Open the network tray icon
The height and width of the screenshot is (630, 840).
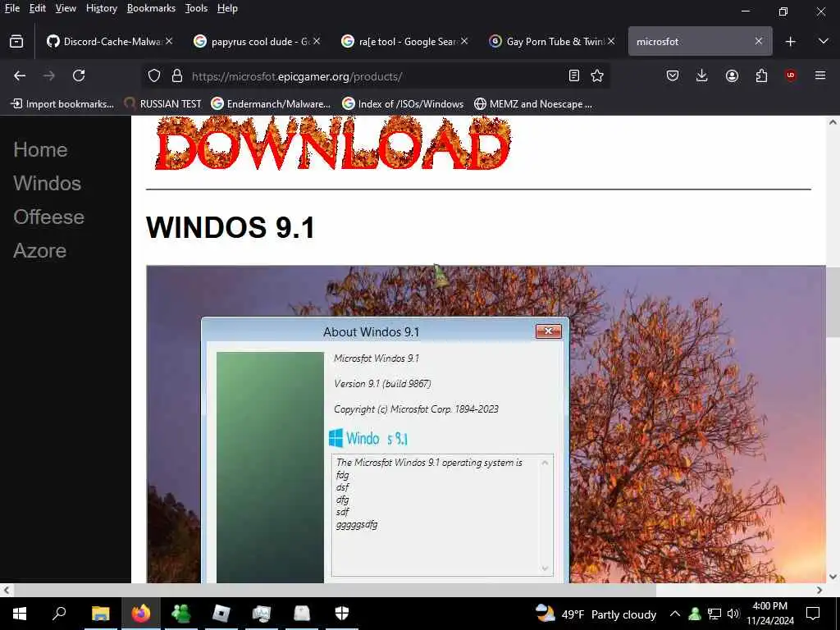[714, 614]
